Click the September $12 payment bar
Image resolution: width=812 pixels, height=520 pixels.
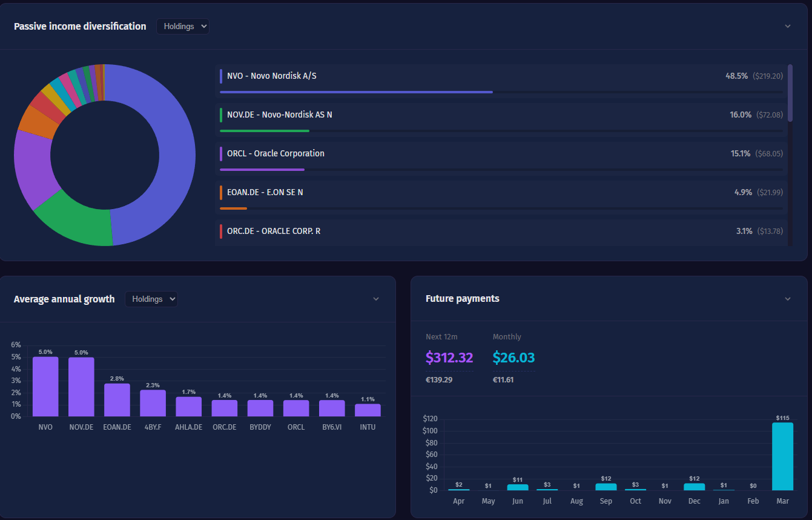[606, 487]
